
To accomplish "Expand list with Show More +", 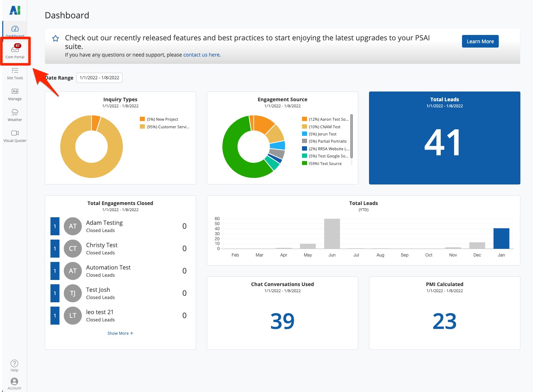I will 120,333.
